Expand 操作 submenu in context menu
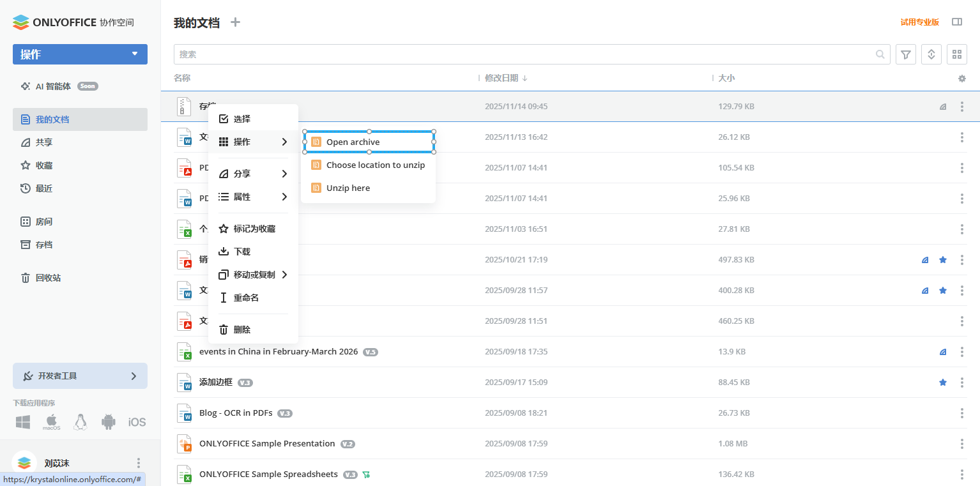The height and width of the screenshot is (486, 980). click(253, 142)
